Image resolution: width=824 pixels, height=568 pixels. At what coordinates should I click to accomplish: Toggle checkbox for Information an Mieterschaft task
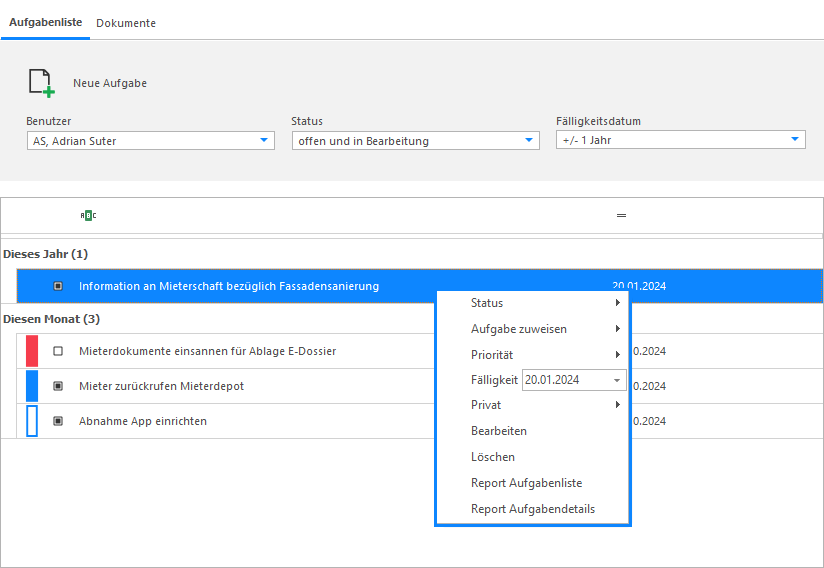[x=58, y=286]
